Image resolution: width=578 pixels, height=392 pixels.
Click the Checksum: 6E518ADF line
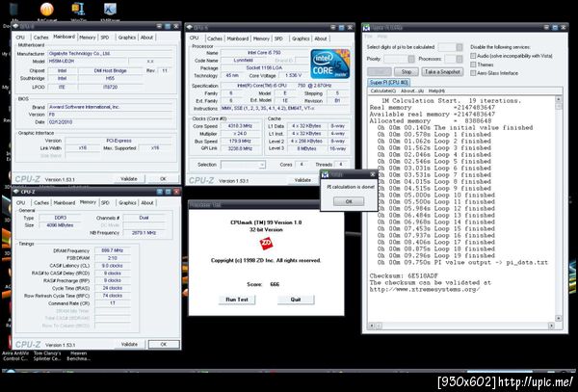(x=404, y=276)
